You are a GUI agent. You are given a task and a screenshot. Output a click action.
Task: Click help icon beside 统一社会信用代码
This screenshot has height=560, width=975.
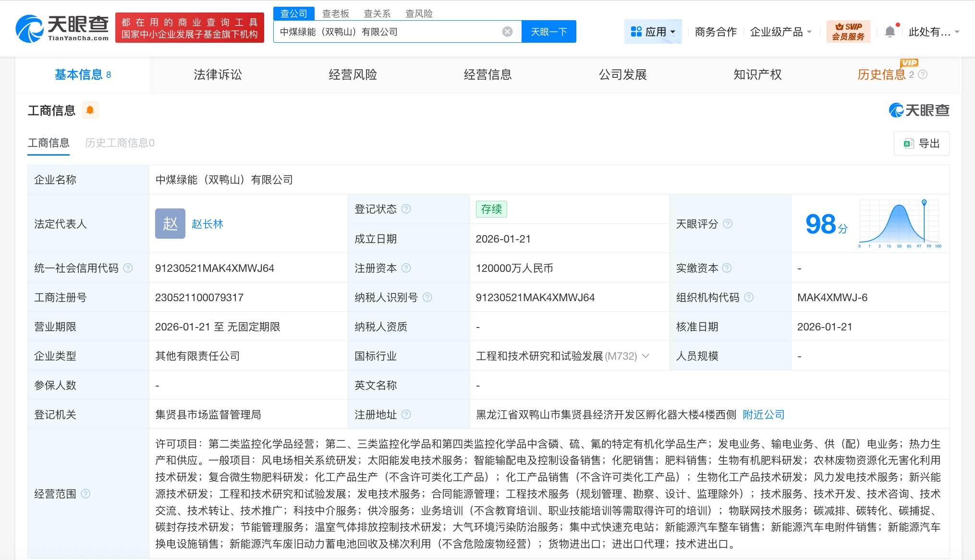pyautogui.click(x=128, y=268)
